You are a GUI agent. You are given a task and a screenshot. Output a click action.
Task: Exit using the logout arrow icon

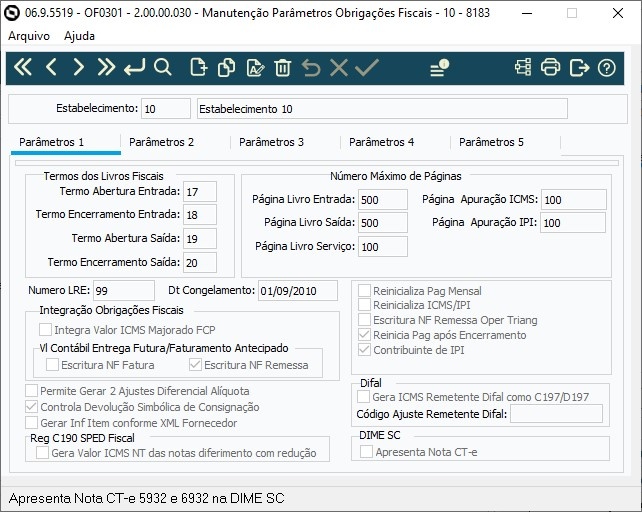click(579, 68)
